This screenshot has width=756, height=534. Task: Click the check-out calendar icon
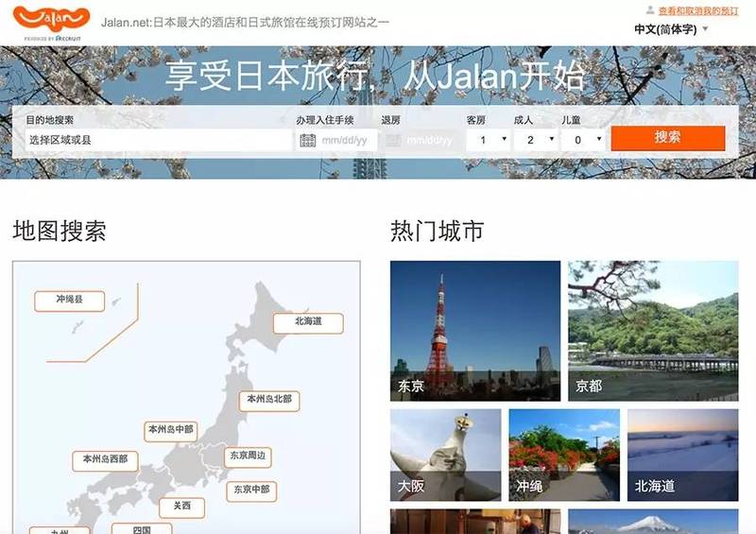coord(393,141)
